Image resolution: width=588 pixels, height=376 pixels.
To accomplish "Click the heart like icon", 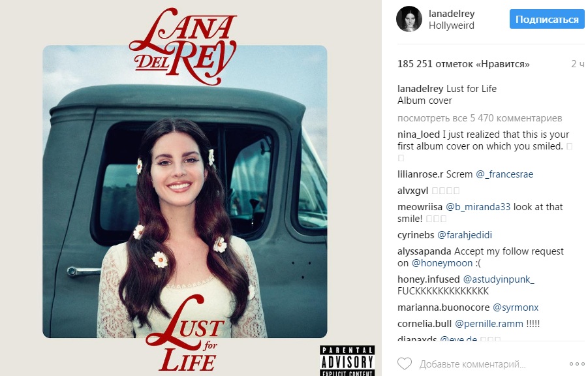I will (x=404, y=364).
